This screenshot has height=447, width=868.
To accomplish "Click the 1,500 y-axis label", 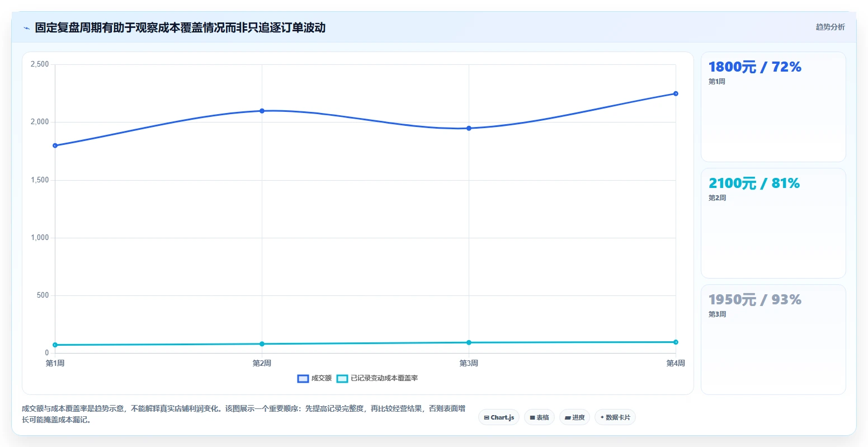I will (40, 180).
